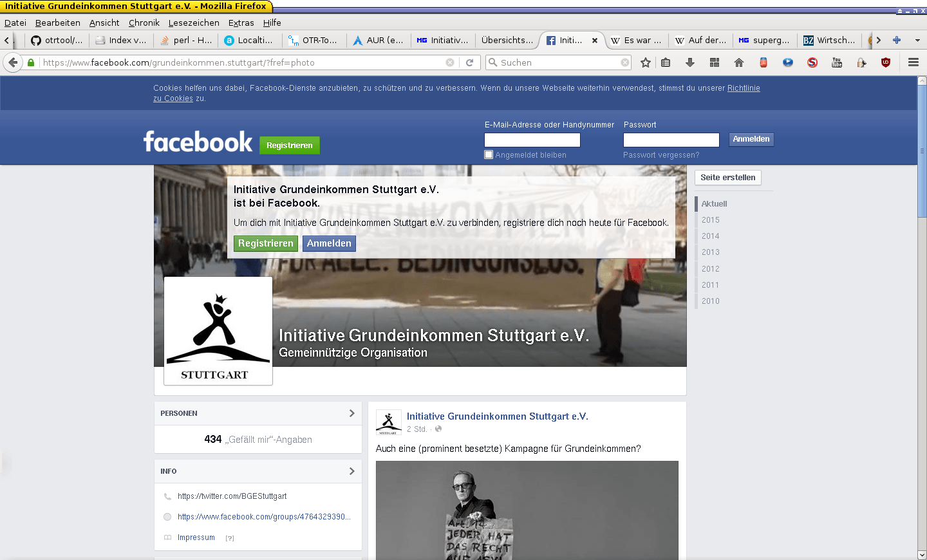Reload the page with the refresh icon
Viewport: 927px width, 560px height.
[x=470, y=62]
